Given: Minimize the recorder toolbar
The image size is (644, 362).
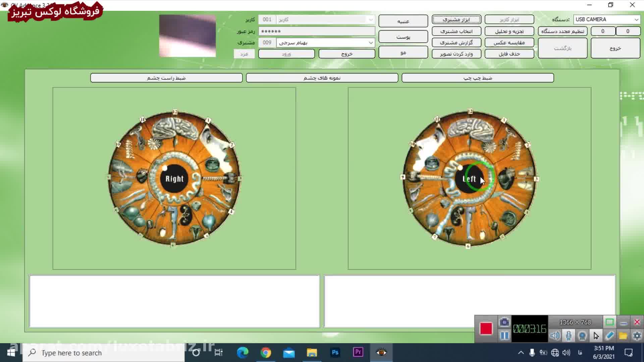Looking at the screenshot, I should [x=623, y=322].
